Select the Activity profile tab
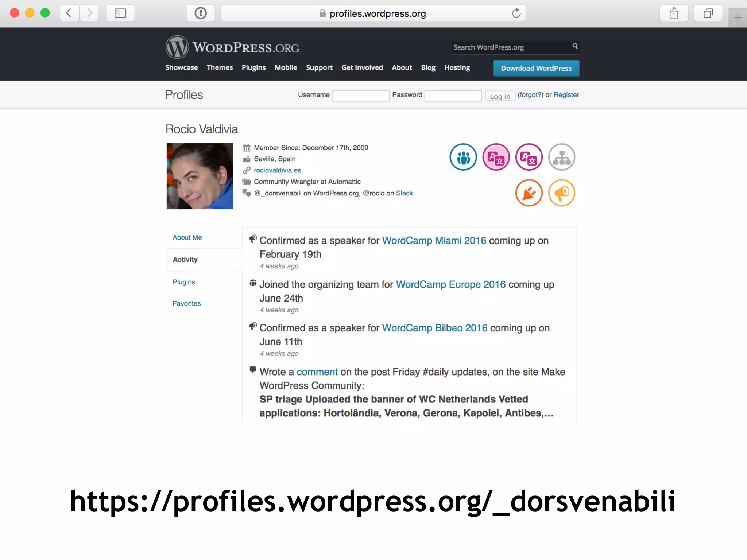This screenshot has width=747, height=560. (x=204, y=260)
